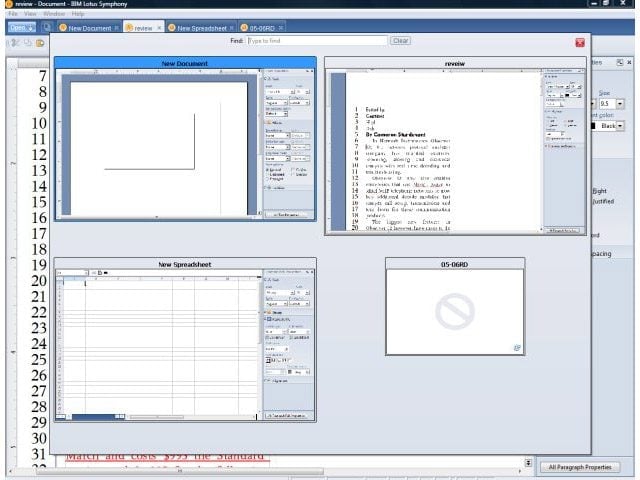Select Justified alignment option
Image resolution: width=640 pixels, height=480 pixels.
603,201
